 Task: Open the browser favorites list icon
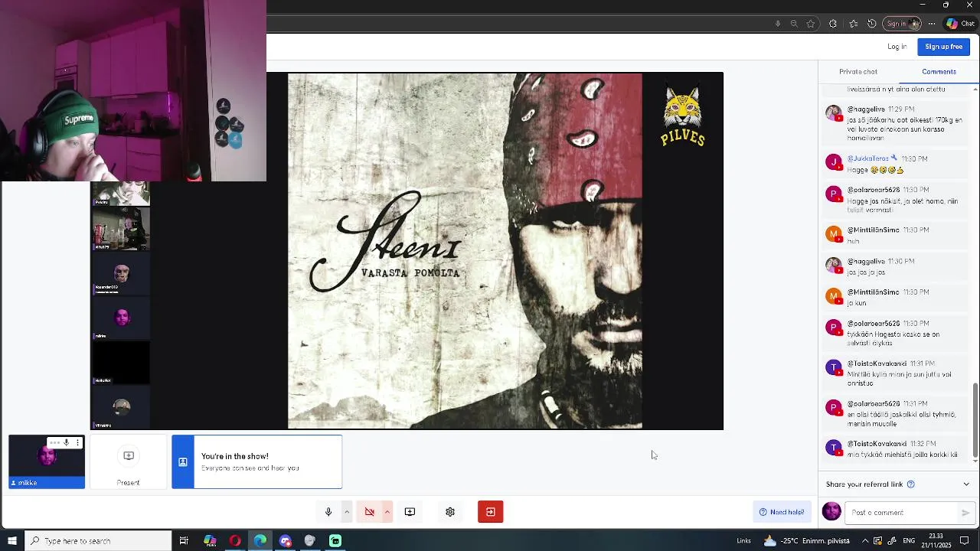click(853, 24)
